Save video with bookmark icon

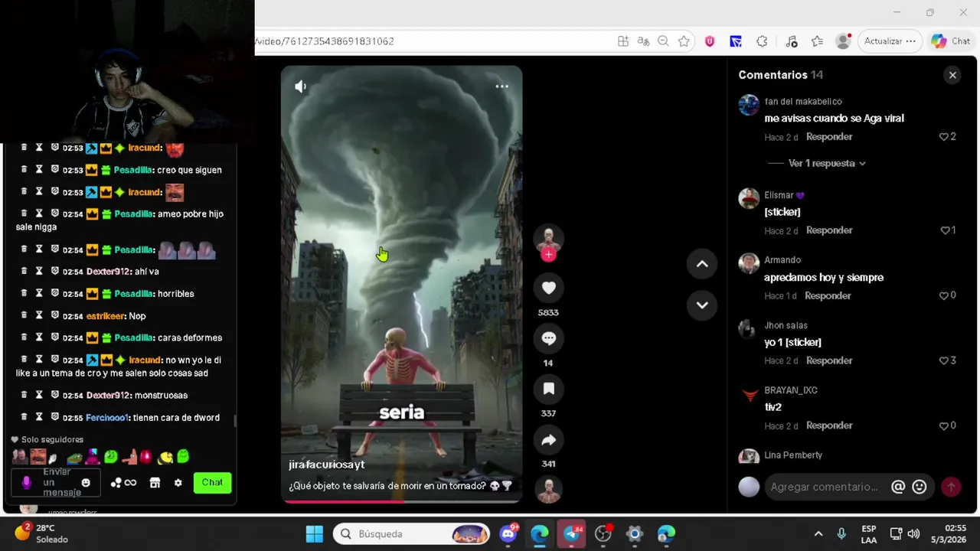(x=548, y=389)
